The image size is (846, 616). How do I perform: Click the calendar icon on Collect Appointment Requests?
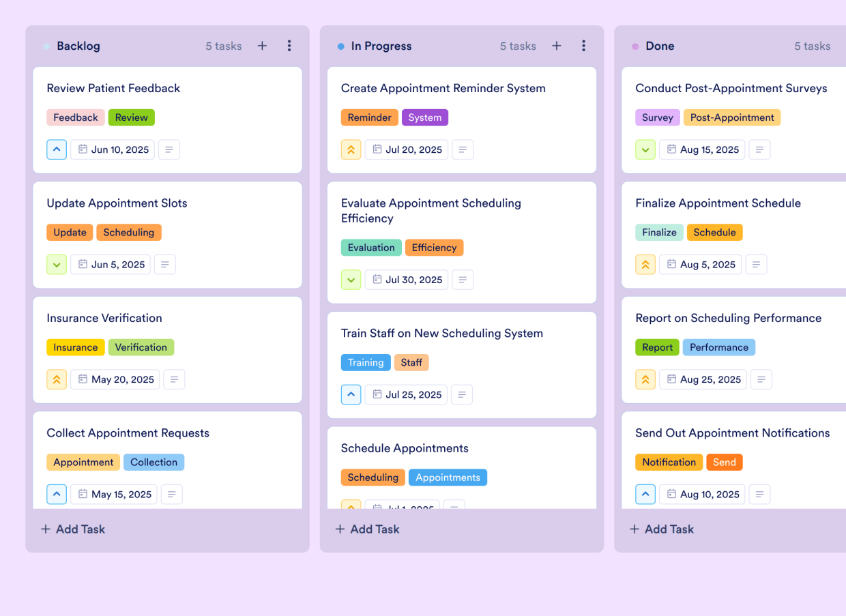click(84, 494)
